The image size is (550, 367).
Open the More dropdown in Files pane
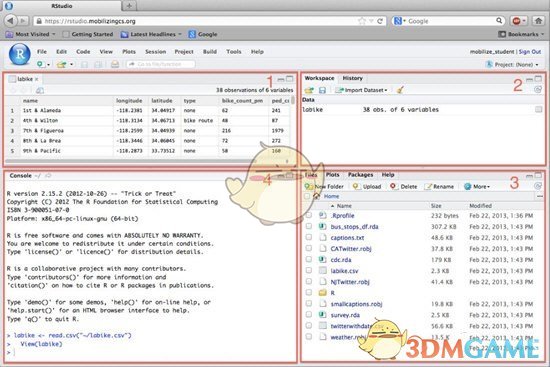(477, 187)
